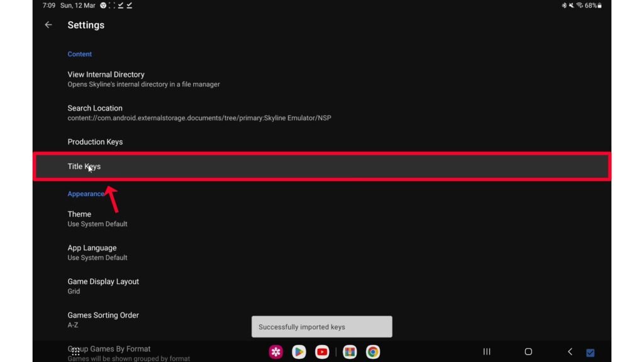
Task: Launch YouTube from the taskbar
Action: [322, 352]
